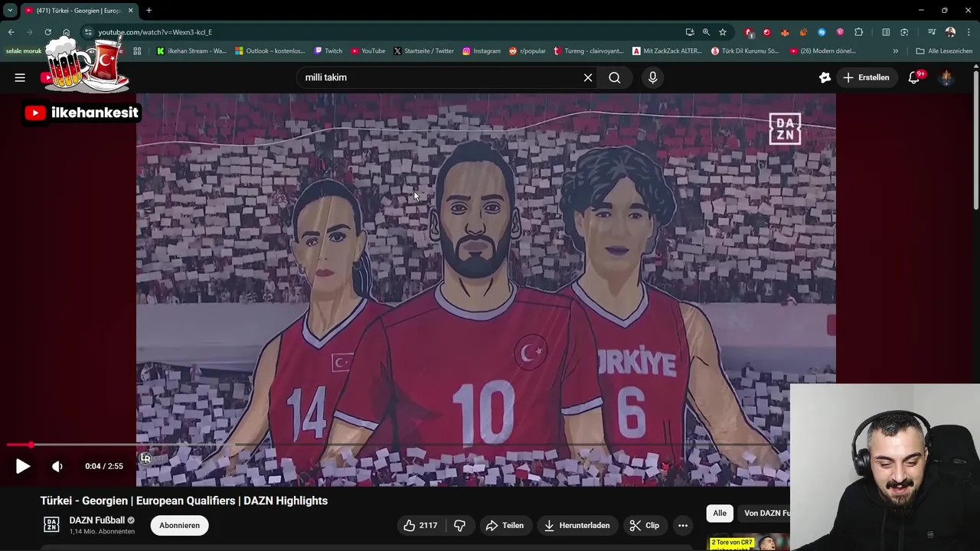The height and width of the screenshot is (551, 980).
Task: Mute the video via speaker icon
Action: [57, 466]
